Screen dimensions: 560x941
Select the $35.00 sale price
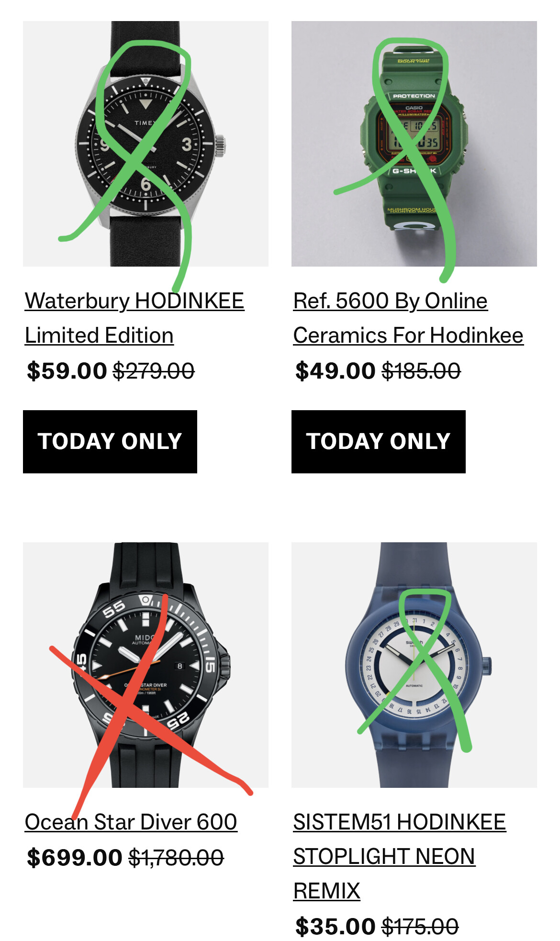335,927
